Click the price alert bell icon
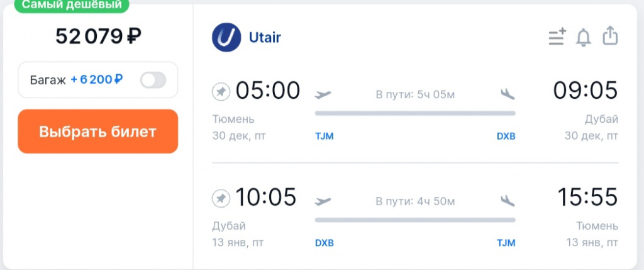 584,37
